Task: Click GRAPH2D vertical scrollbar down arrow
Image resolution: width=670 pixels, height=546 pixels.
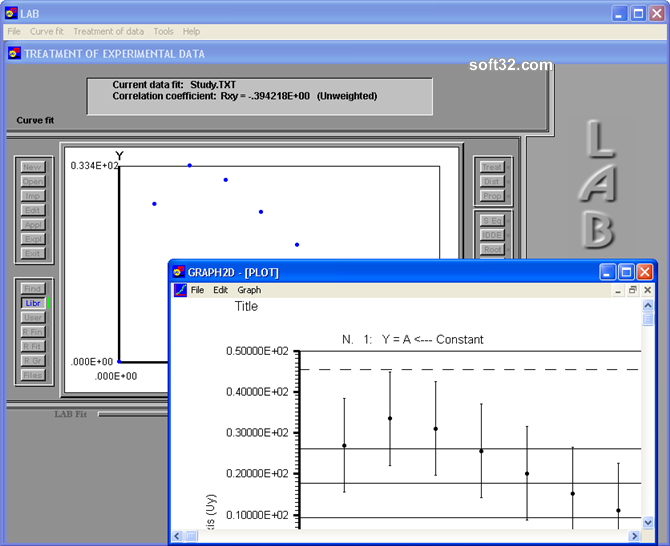Action: pyautogui.click(x=648, y=522)
